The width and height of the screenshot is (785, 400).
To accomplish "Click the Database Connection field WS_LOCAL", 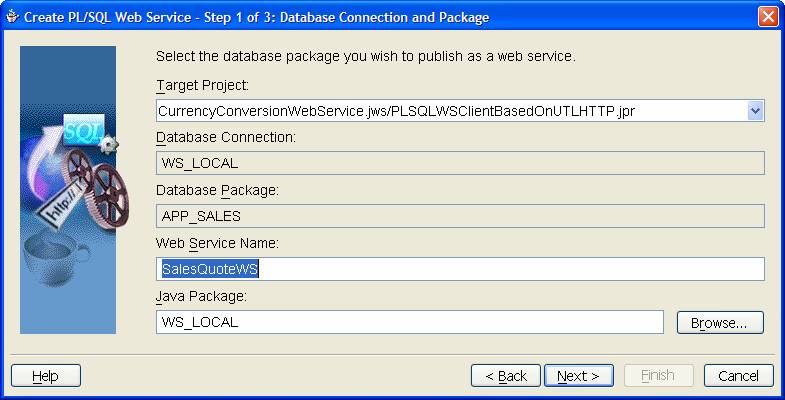I will (460, 163).
